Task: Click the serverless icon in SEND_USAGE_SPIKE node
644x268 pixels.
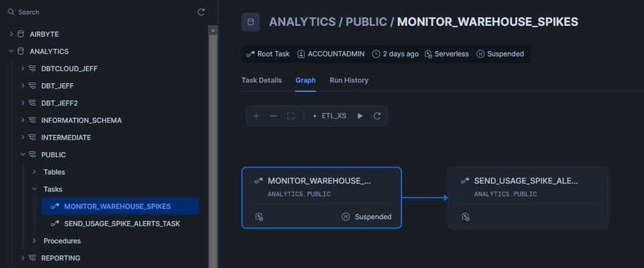Action: pos(466,217)
